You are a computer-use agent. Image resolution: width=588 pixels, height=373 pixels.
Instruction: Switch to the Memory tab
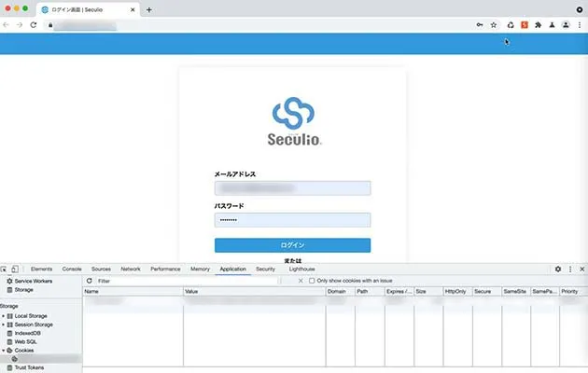[x=200, y=269]
